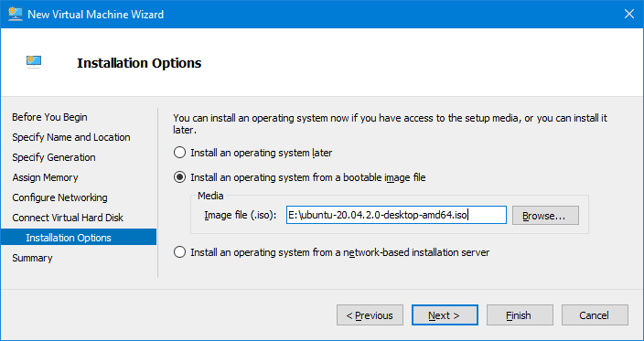This screenshot has width=644, height=341.
Task: Jump to the Summary step
Action: [32, 258]
